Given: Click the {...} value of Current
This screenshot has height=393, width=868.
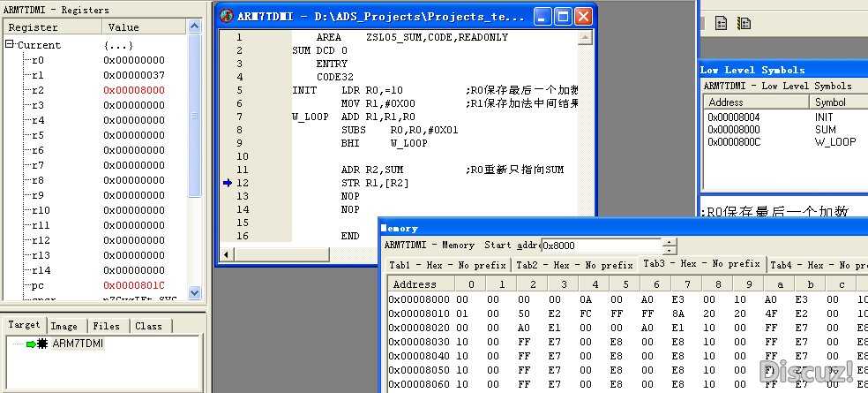Looking at the screenshot, I should (118, 45).
